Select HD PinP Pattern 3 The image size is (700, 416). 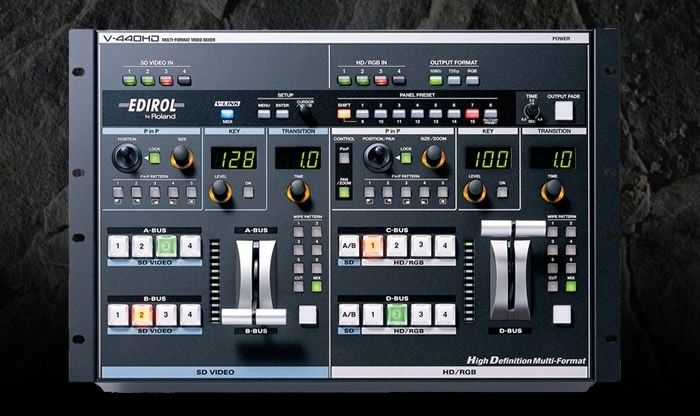coord(406,193)
